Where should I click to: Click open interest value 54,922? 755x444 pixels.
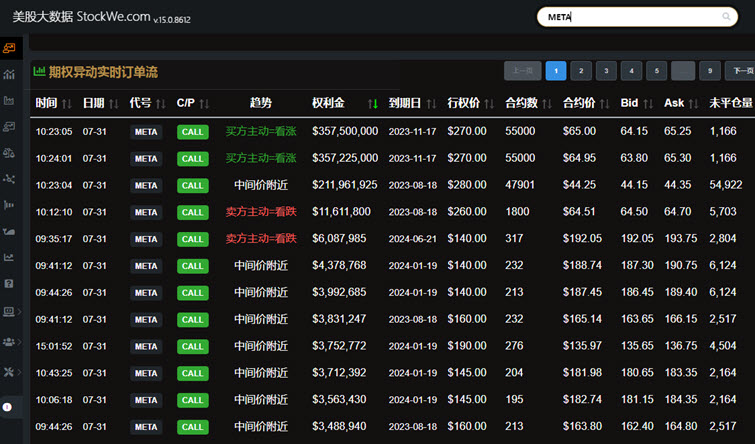[726, 185]
